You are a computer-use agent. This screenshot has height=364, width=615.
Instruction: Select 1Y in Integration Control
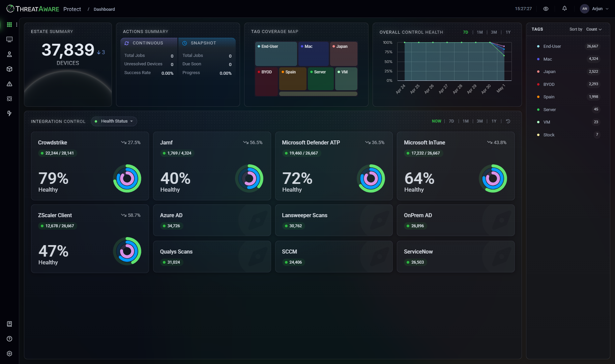click(x=494, y=121)
